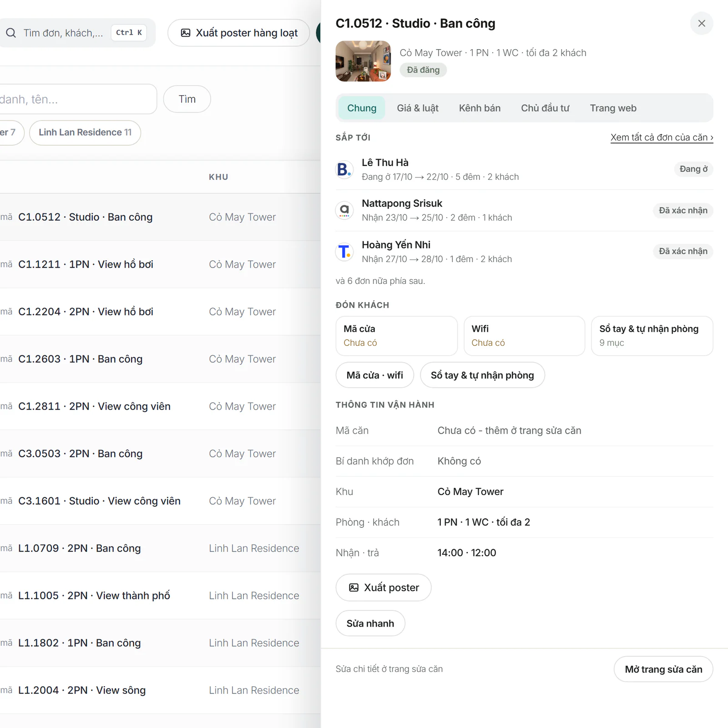This screenshot has width=728, height=728.
Task: Click Xuất poster hàng loạt button
Action: [x=239, y=33]
